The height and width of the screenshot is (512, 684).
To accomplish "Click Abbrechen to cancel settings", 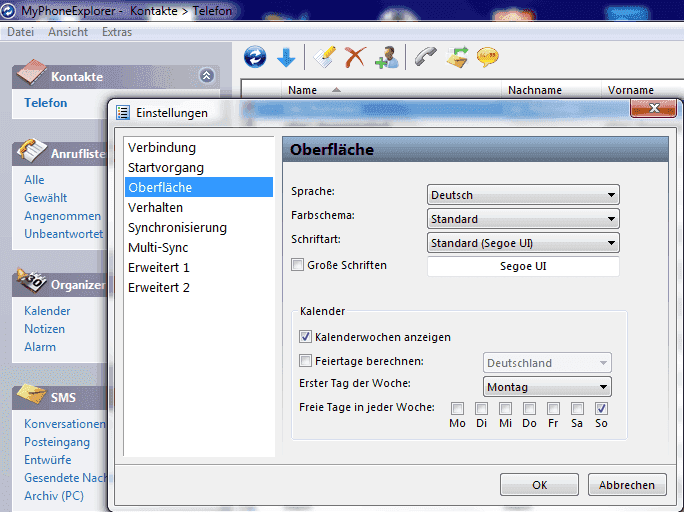I will coord(627,485).
